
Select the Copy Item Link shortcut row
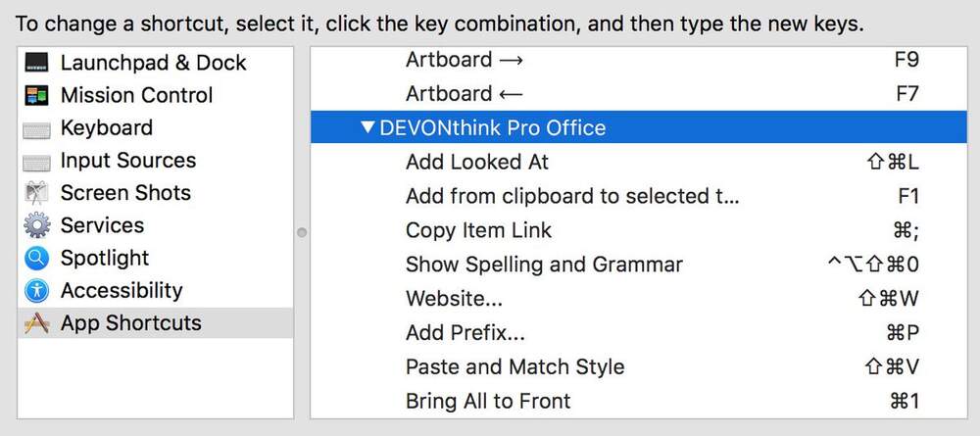[638, 230]
